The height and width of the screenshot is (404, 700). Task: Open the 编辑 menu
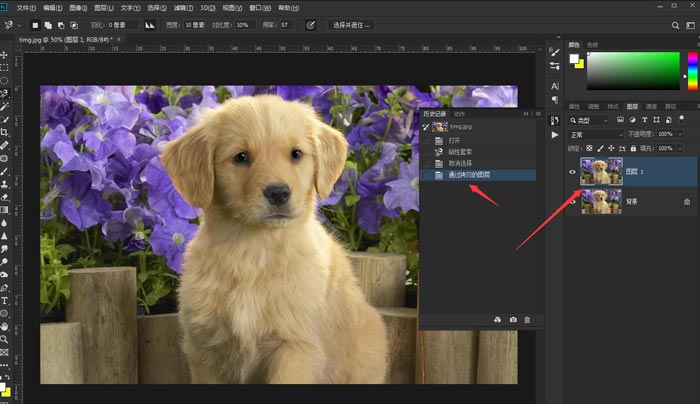pyautogui.click(x=52, y=8)
